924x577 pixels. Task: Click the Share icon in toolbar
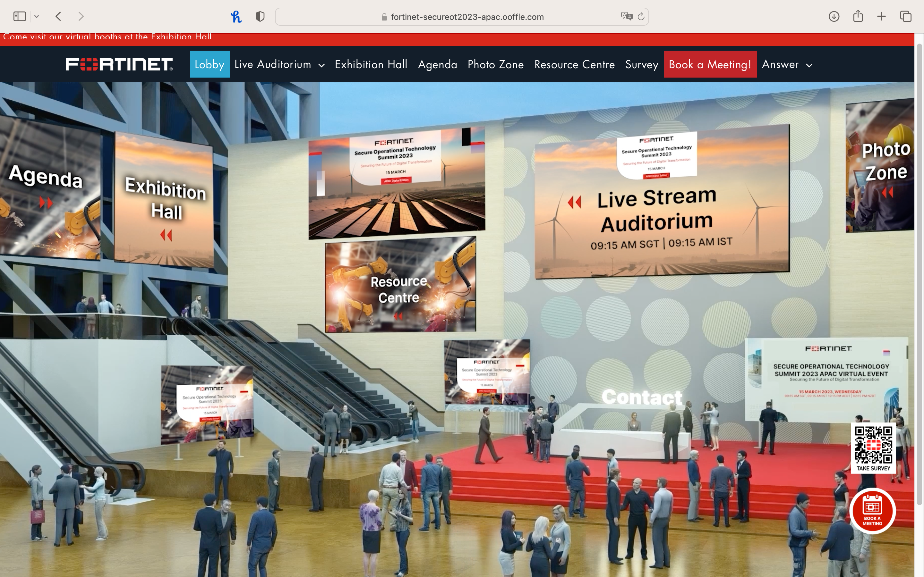pyautogui.click(x=858, y=16)
